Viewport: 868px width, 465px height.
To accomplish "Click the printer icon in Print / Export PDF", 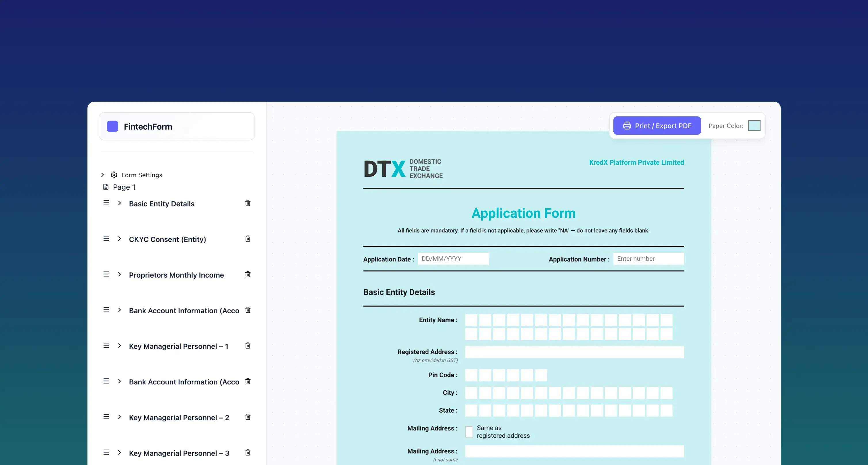I will click(x=627, y=126).
